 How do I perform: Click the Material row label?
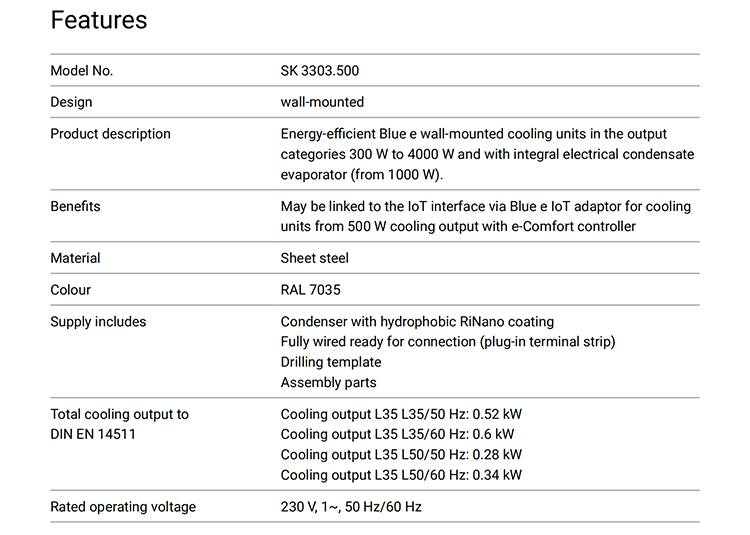(x=76, y=258)
